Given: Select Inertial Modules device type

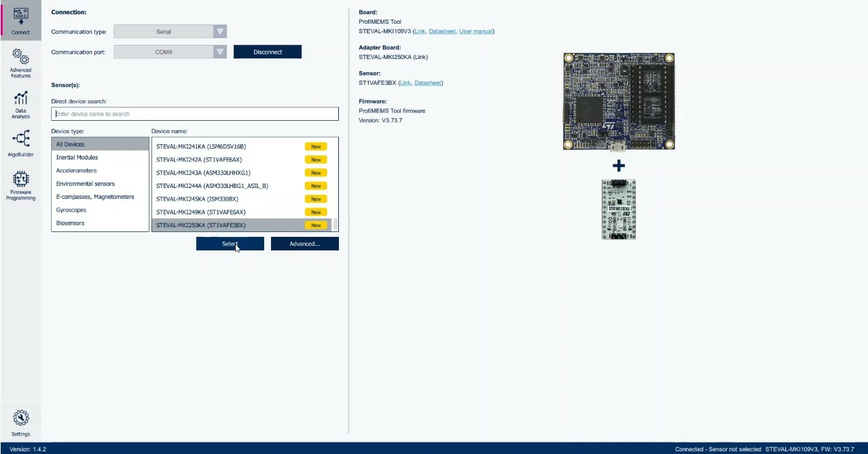Looking at the screenshot, I should click(100, 157).
